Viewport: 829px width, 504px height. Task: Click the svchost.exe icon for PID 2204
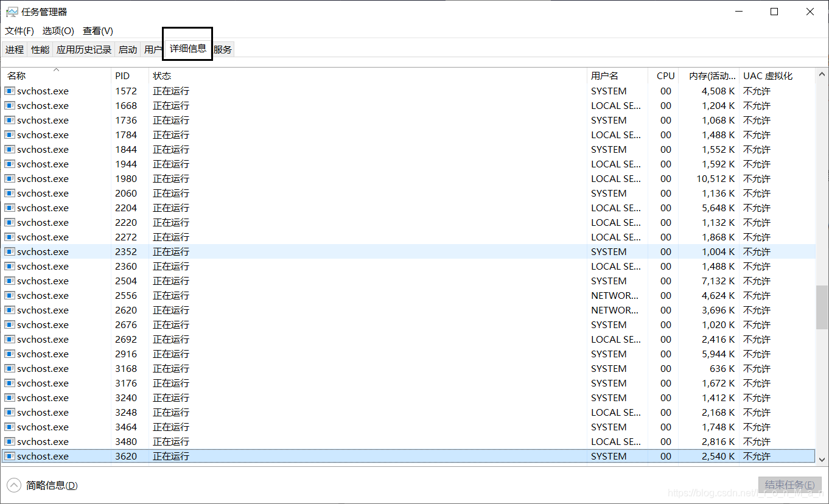pos(10,208)
